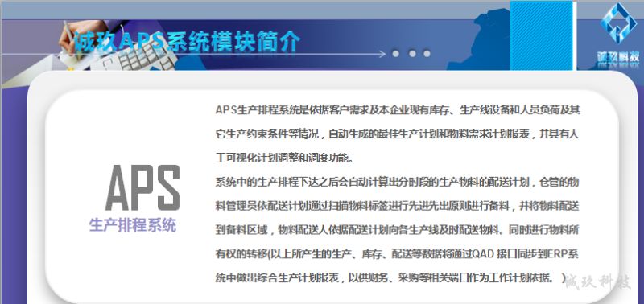Click the third white dot indicator
The height and width of the screenshot is (304, 644).
(427, 54)
